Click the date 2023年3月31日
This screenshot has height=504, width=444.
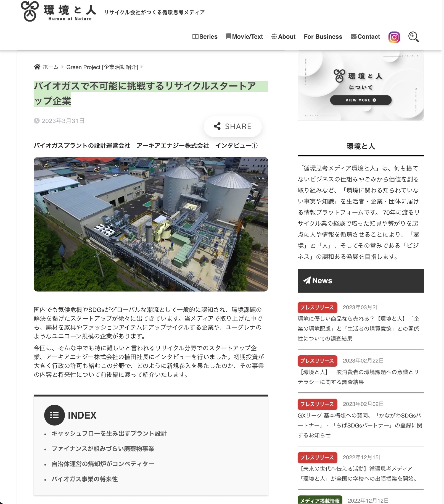click(x=63, y=121)
